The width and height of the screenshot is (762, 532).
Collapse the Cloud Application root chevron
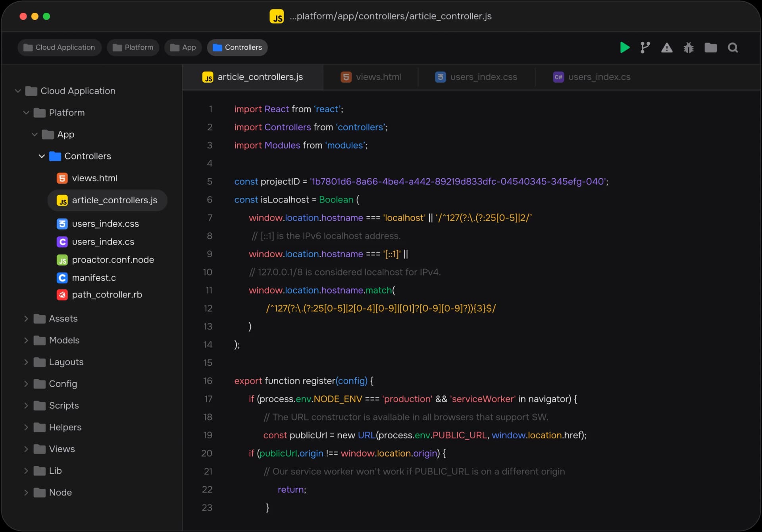click(18, 91)
